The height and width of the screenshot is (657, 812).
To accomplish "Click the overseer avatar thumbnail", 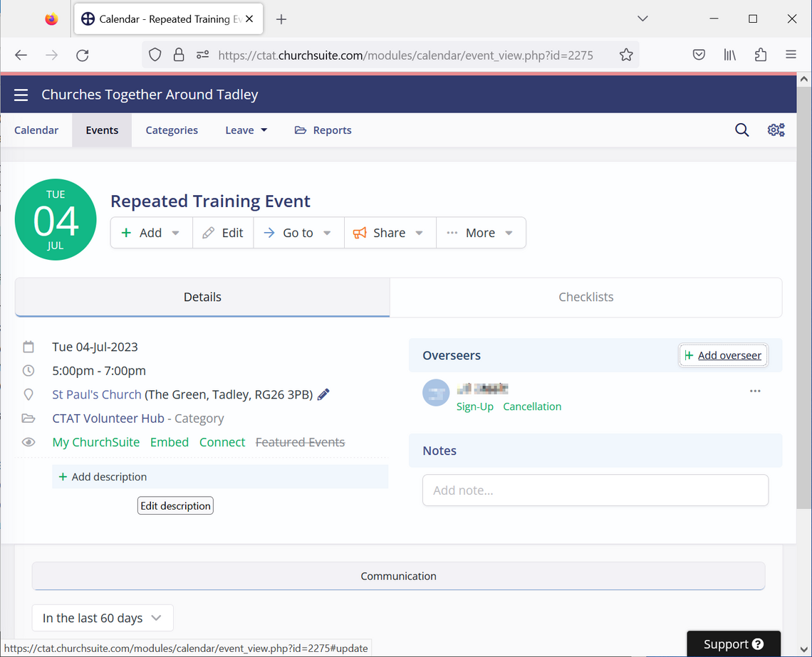I will click(436, 393).
